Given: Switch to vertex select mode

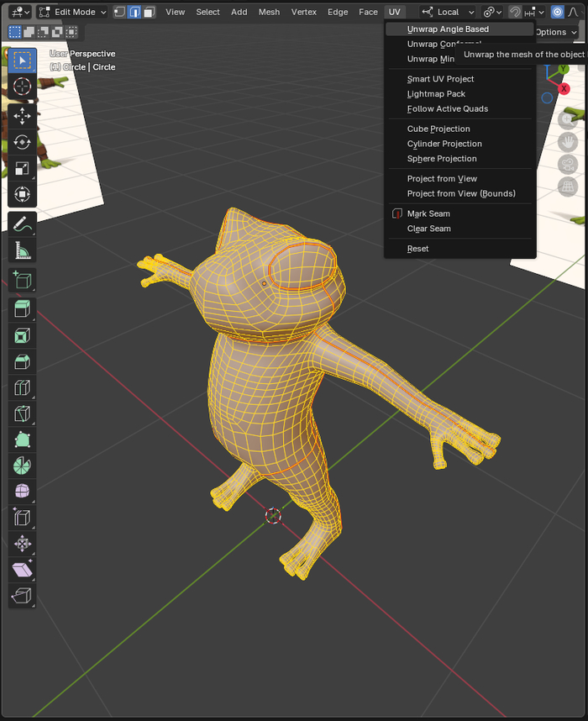Looking at the screenshot, I should [x=119, y=12].
